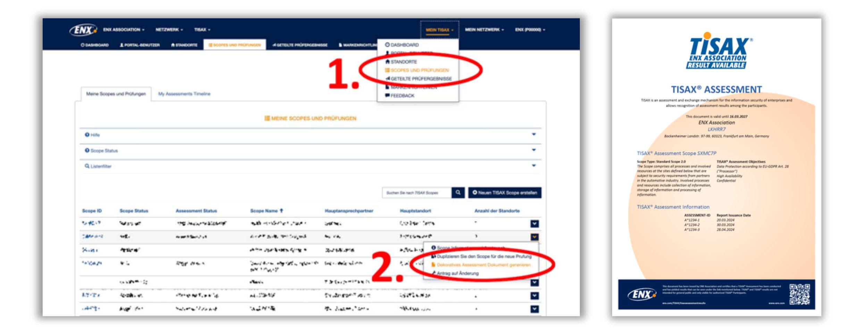Sort by the Hauptansprechpartner column
The height and width of the screenshot is (334, 868).
tap(349, 211)
